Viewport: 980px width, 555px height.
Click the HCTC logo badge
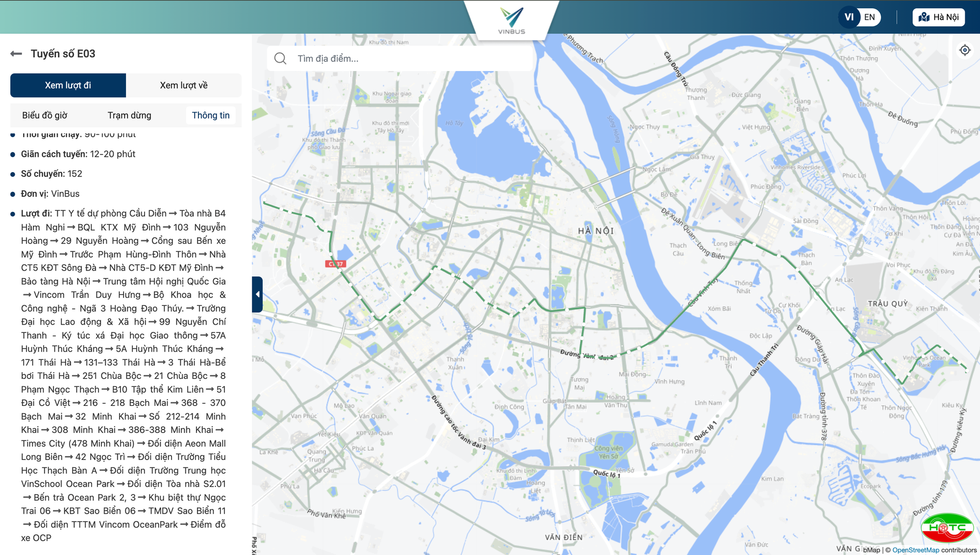pos(947,528)
